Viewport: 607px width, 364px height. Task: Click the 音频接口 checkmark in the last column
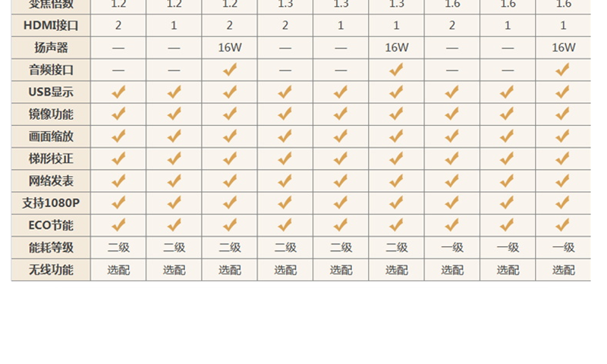tap(563, 70)
